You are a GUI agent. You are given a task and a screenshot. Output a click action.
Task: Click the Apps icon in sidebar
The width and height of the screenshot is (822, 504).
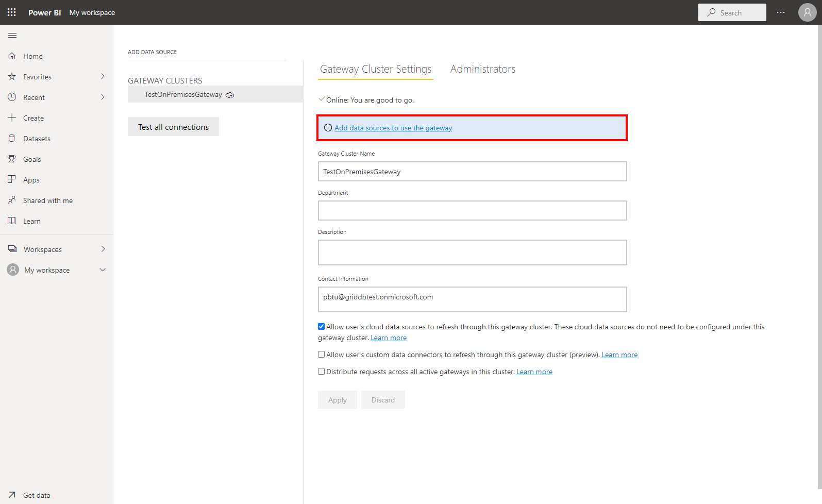(12, 180)
